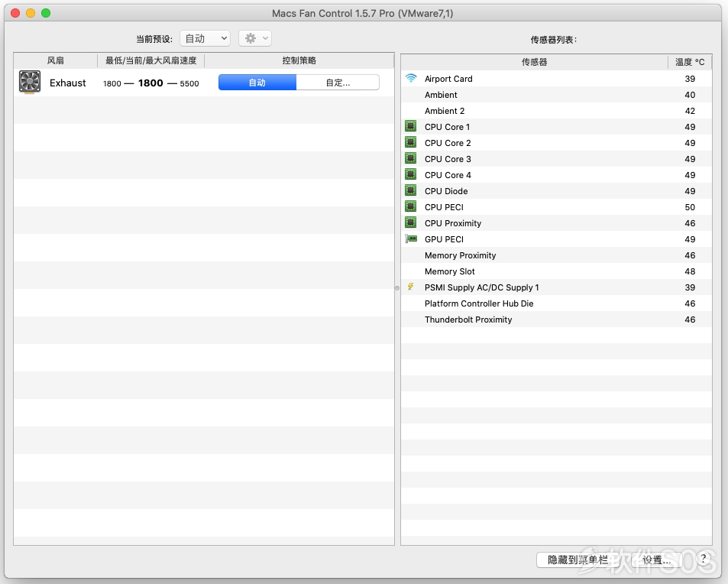Select the Platform Controller Hub Die row
The height and width of the screenshot is (584, 728).
click(x=556, y=303)
